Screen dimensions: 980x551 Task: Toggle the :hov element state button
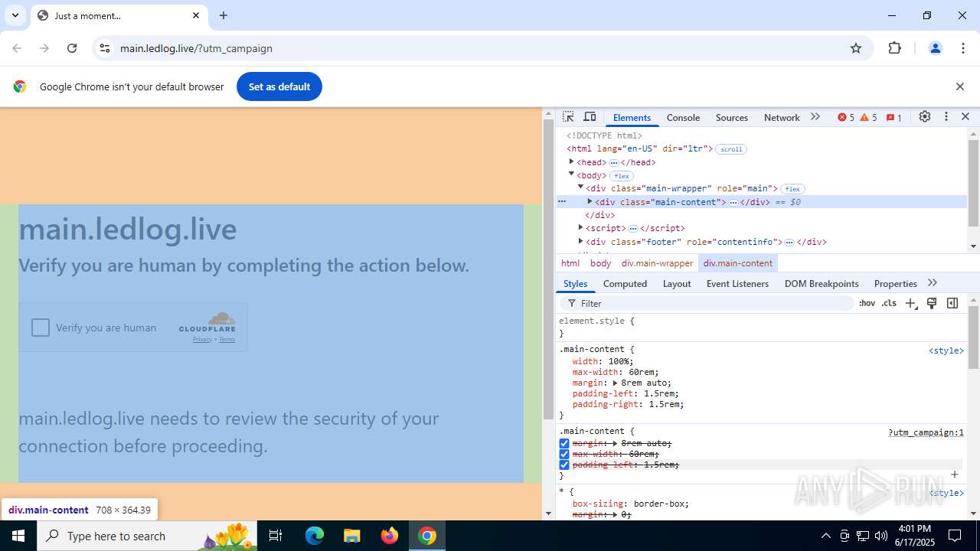[867, 304]
